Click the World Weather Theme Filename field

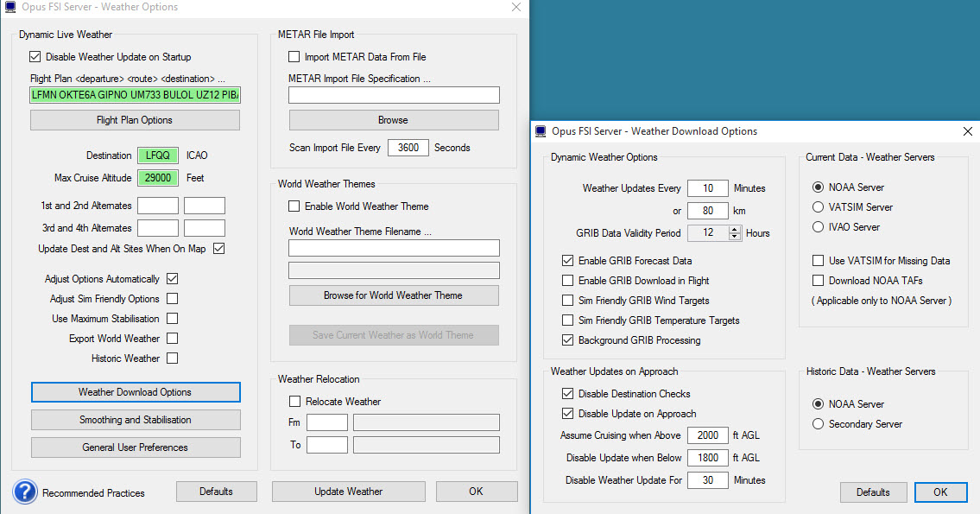point(394,248)
